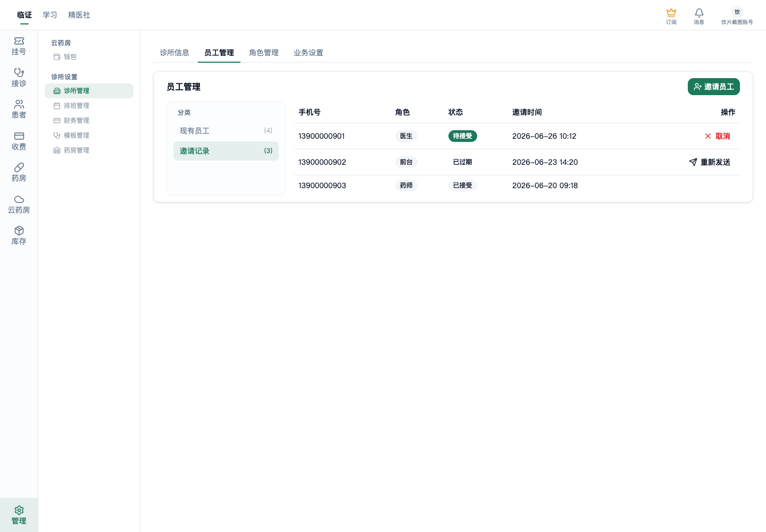Viewport: 766px width, 532px height.
Task: Click phone number 13900000901
Action: (x=321, y=136)
